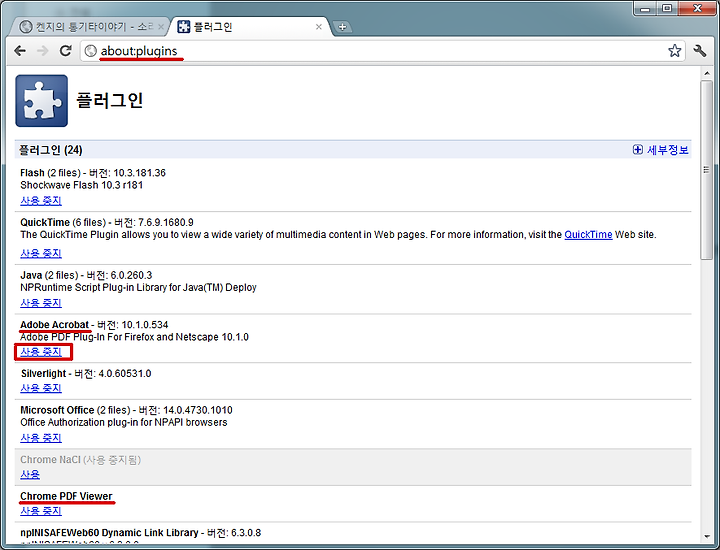The width and height of the screenshot is (720, 550).
Task: Select the 플러그인 tab
Action: (250, 27)
